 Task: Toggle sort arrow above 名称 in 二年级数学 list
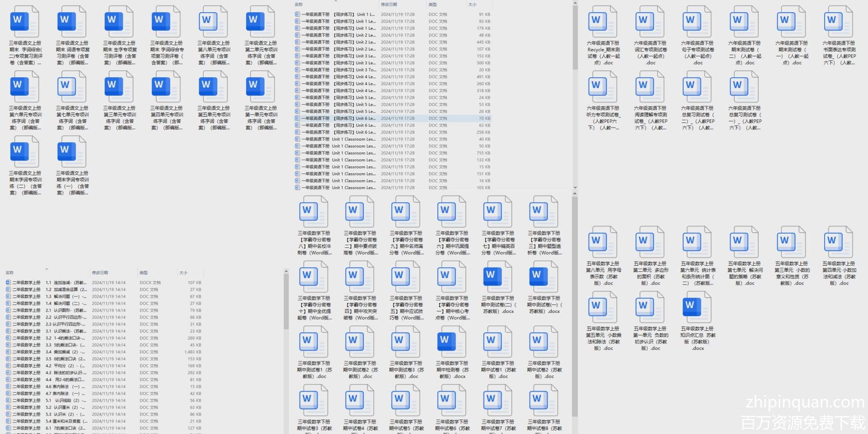click(x=47, y=269)
